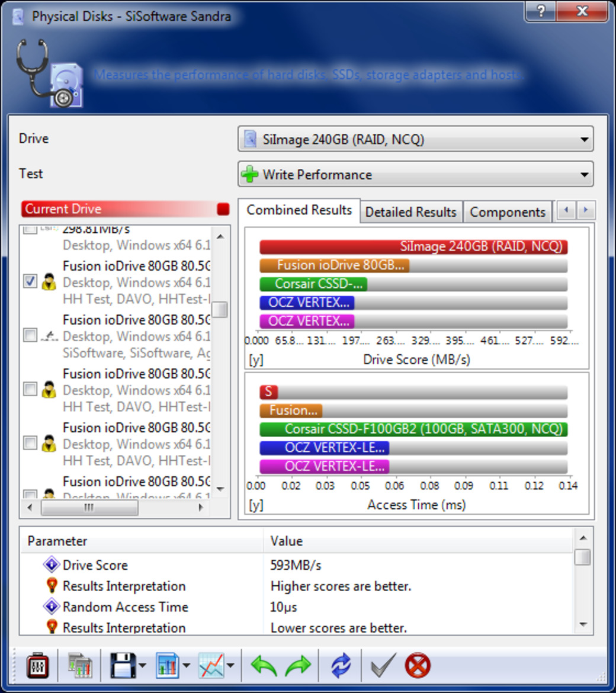
Task: Switch to Detailed Results tab
Action: click(x=411, y=212)
